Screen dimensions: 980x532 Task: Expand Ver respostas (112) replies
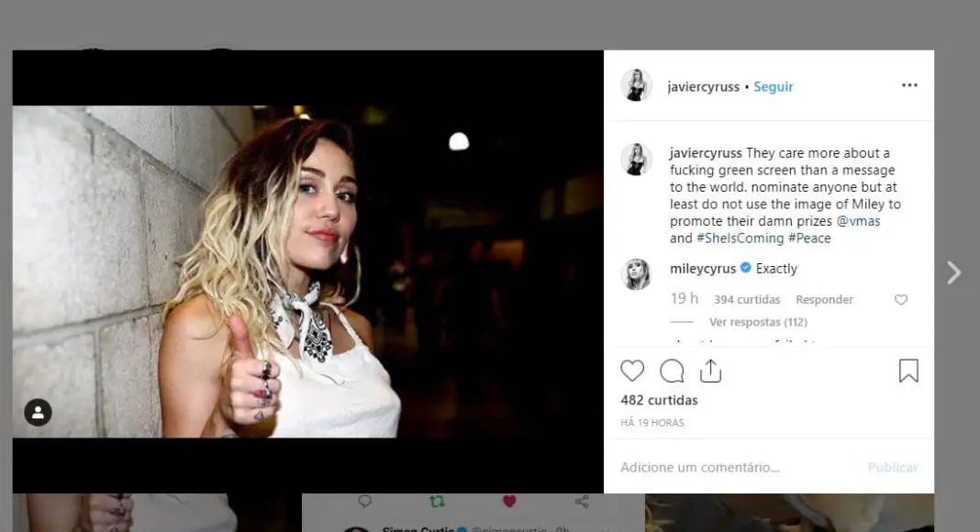[x=757, y=322]
